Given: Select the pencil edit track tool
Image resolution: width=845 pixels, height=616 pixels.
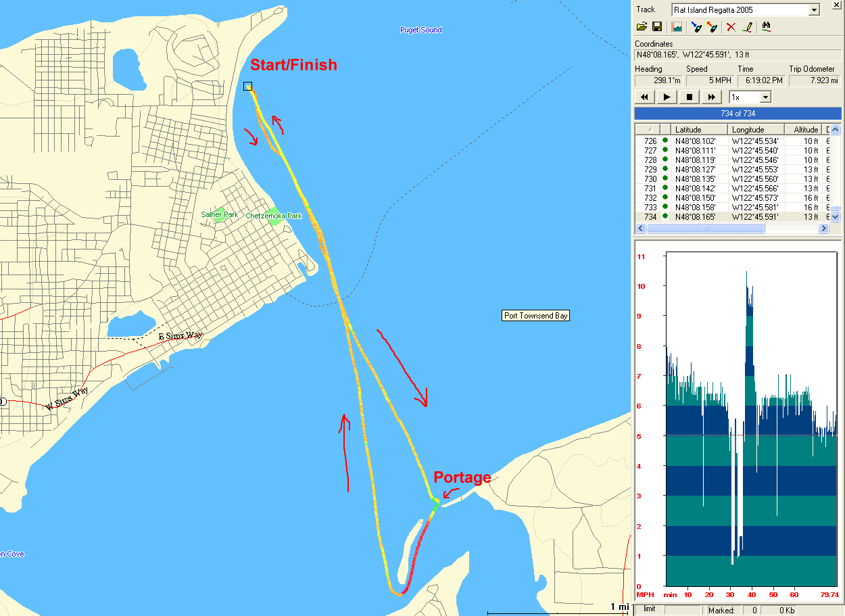Looking at the screenshot, I should (x=747, y=27).
